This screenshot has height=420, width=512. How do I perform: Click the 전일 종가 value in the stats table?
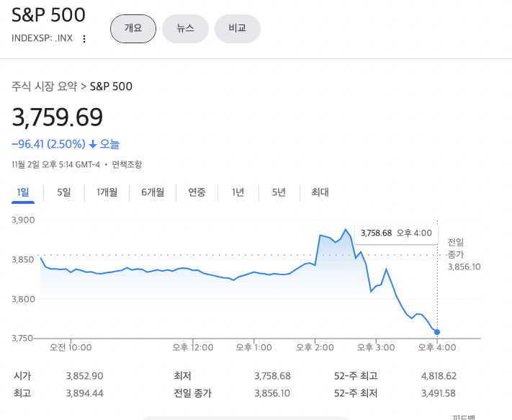click(x=272, y=393)
